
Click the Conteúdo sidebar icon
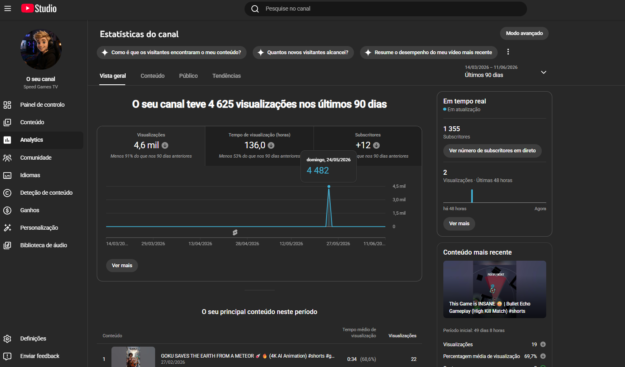click(x=7, y=122)
